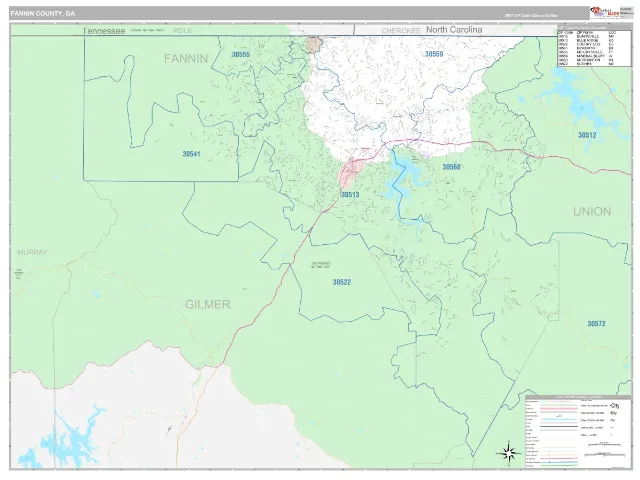Select ZIP code label 30541
The image size is (640, 480).
click(191, 154)
